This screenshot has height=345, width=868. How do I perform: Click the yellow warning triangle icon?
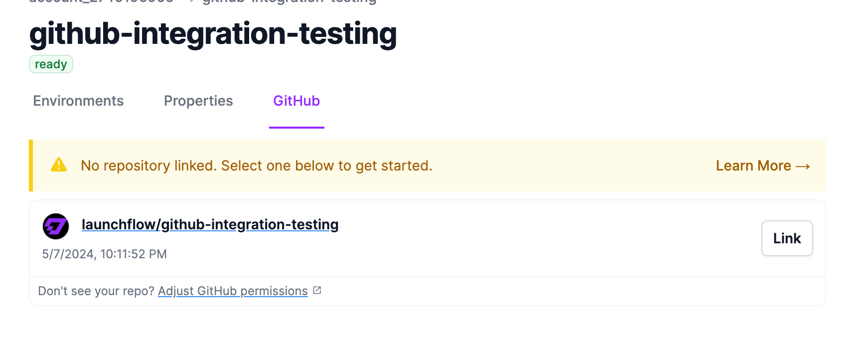click(x=59, y=165)
